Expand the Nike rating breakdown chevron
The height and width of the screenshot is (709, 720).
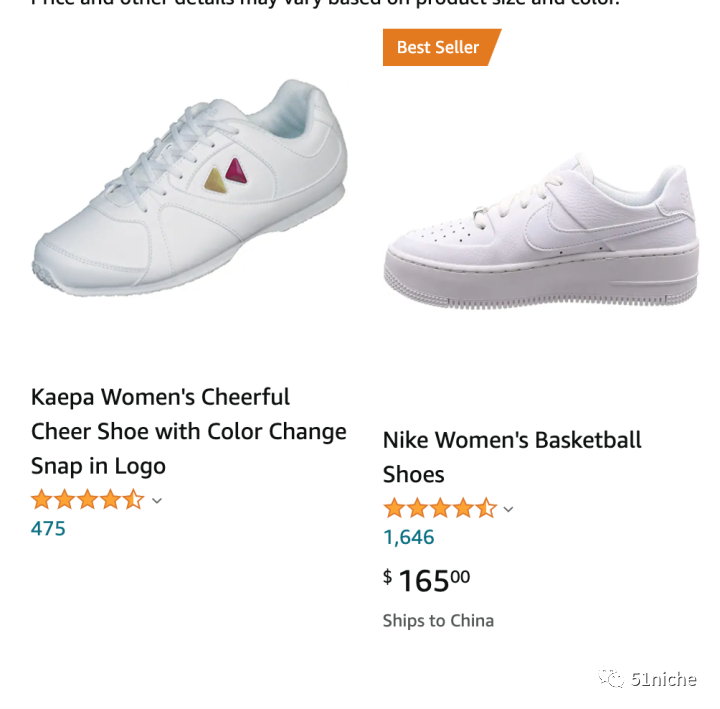508,509
